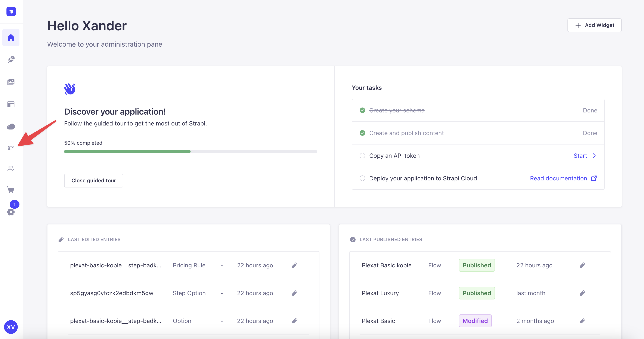Viewport: 644px width, 339px height.
Task: Click 'LAST PUBLISHED ENTRIES' heading
Action: (391, 239)
